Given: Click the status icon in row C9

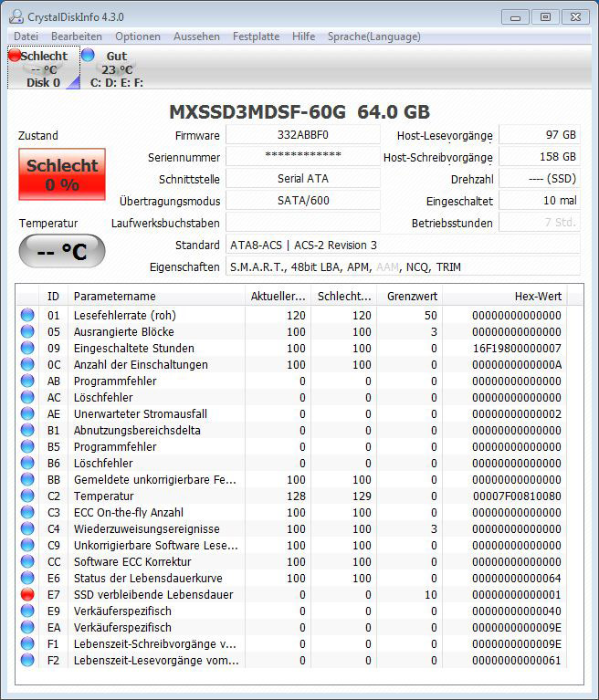Looking at the screenshot, I should pos(27,545).
